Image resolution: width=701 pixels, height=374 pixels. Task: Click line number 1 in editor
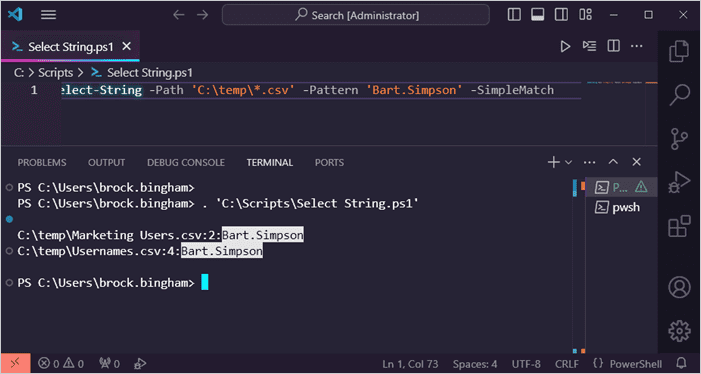tap(34, 90)
